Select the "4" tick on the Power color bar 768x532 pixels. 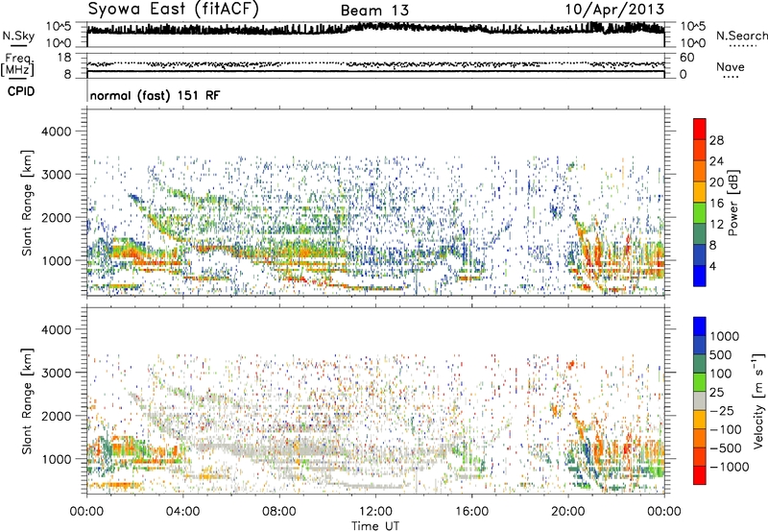pyautogui.click(x=712, y=266)
